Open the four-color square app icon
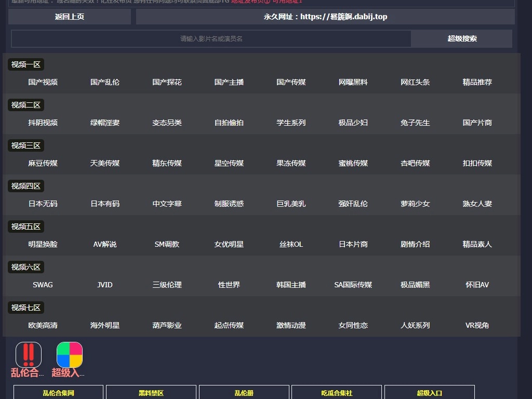532x399 pixels. [70, 355]
